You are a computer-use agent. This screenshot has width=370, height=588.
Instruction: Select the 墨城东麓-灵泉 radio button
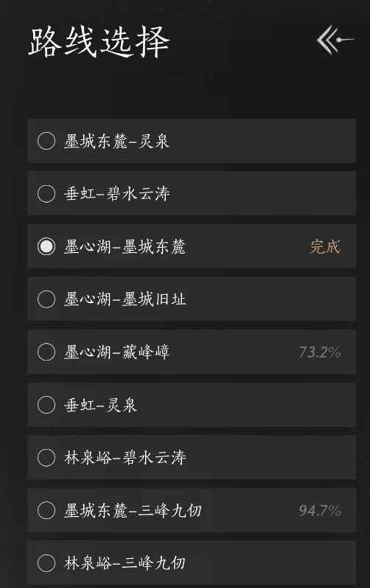(x=46, y=141)
